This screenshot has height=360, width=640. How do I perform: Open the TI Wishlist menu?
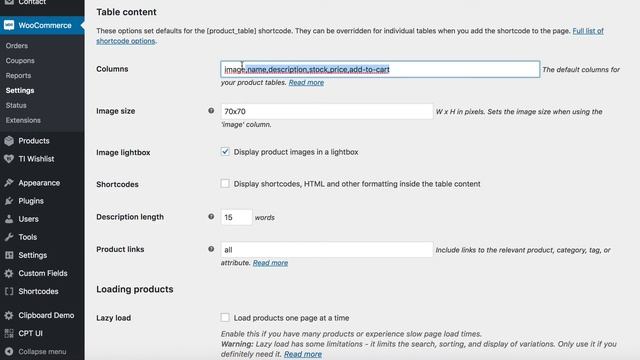pos(36,159)
